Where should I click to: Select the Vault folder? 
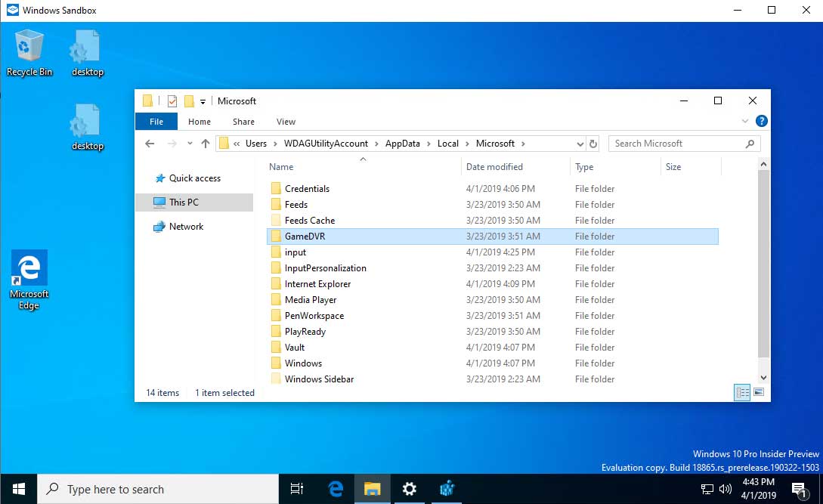(492, 347)
